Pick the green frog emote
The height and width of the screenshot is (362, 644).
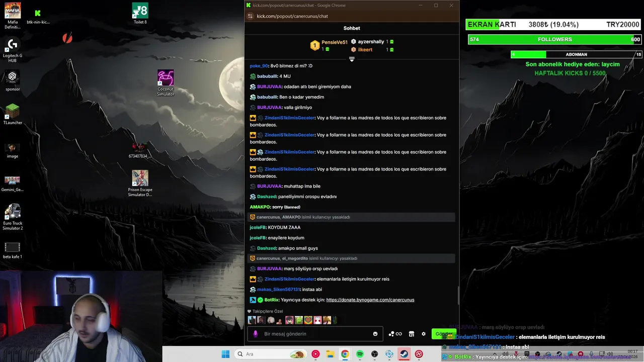(299, 320)
